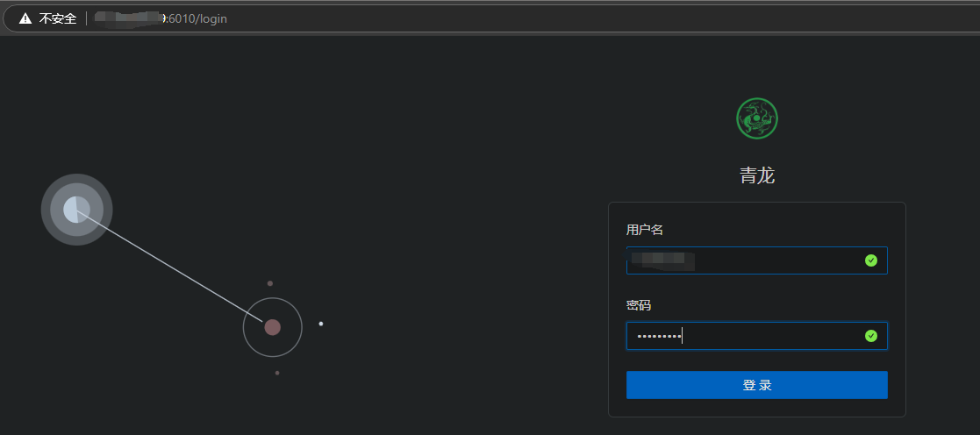Click the line connecting the two circles

175,269
